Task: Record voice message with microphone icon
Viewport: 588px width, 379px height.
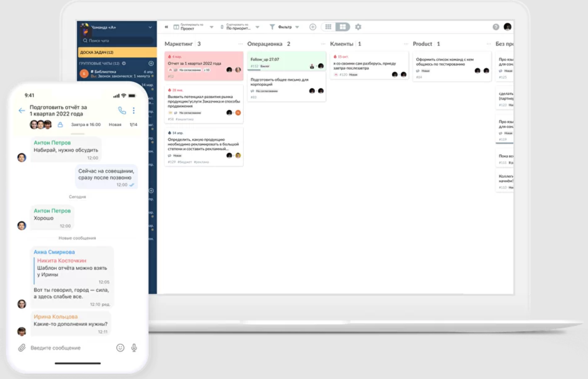Action: pyautogui.click(x=134, y=348)
